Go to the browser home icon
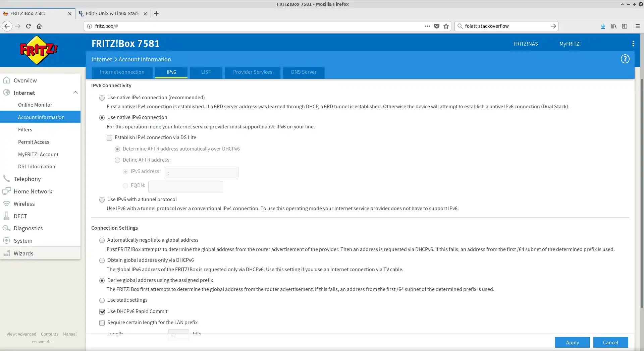644x351 pixels. pyautogui.click(x=39, y=26)
